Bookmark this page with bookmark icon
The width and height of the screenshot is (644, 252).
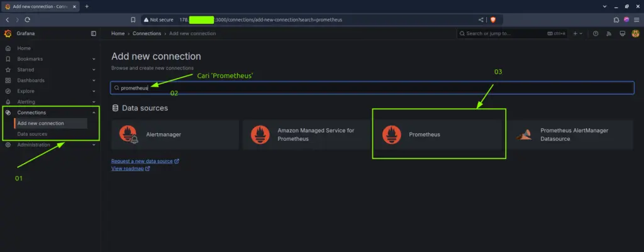click(x=133, y=19)
